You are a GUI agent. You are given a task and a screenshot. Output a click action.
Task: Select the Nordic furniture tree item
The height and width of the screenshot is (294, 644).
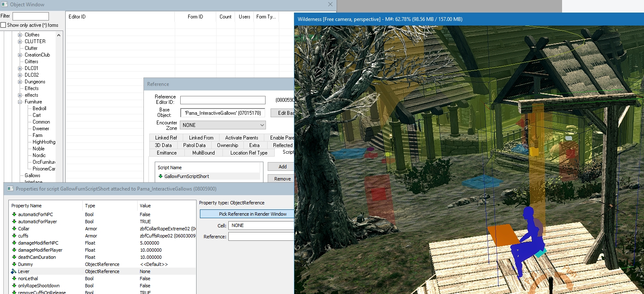tap(39, 155)
